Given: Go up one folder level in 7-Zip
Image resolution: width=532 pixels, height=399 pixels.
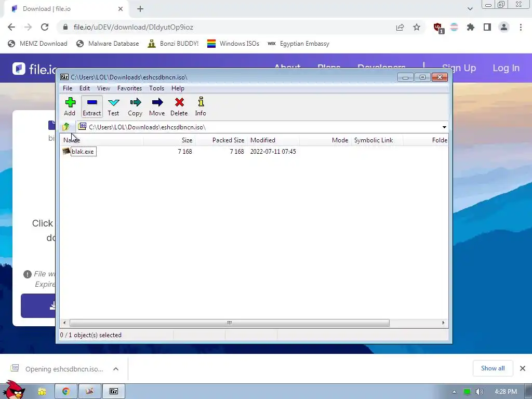Looking at the screenshot, I should coord(66,127).
